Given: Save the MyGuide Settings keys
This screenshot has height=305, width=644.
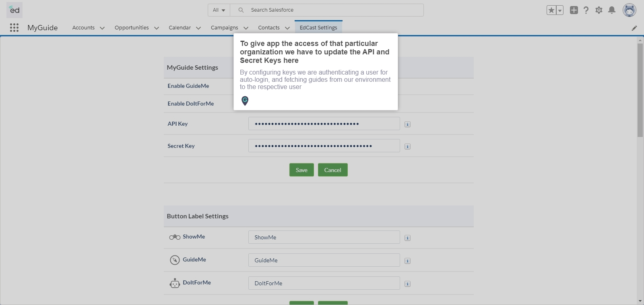Looking at the screenshot, I should coord(301,170).
